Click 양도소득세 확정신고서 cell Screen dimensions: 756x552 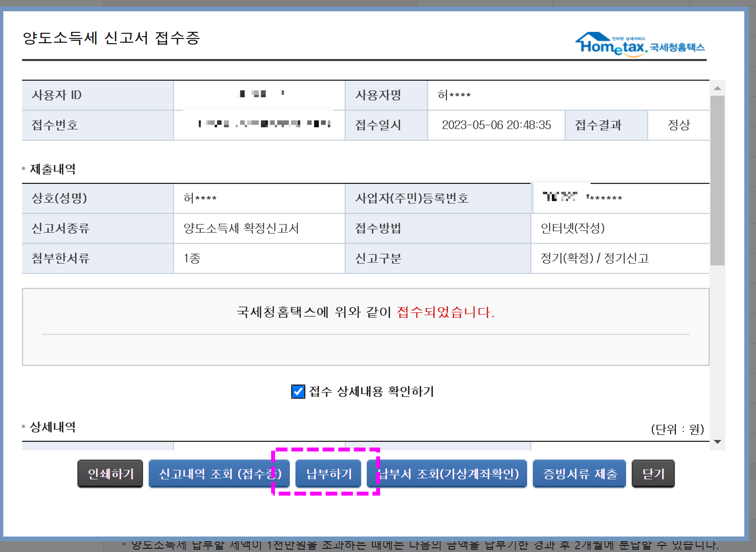click(241, 228)
